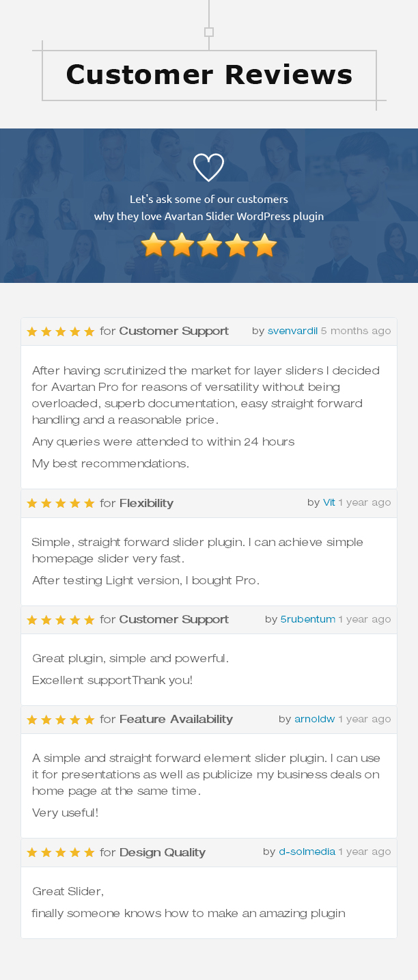This screenshot has height=980, width=418.
Task: Open arnoldw's author profile link
Action: pyautogui.click(x=315, y=719)
